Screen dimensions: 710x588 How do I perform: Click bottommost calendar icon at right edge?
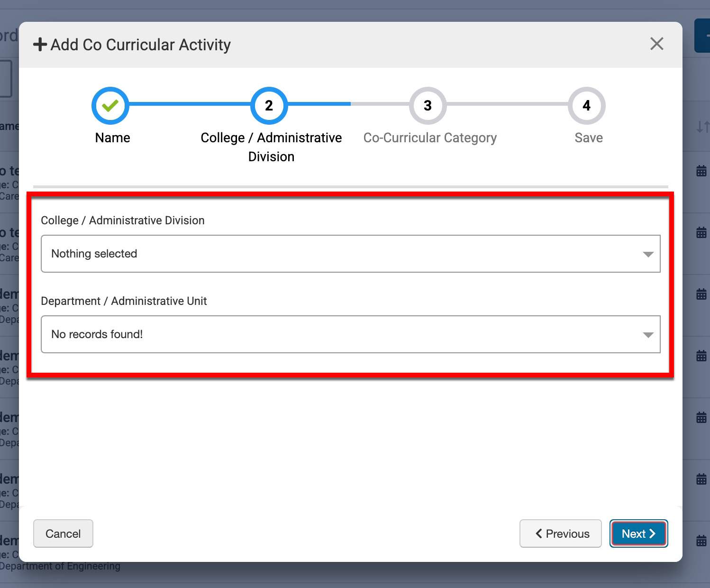[x=701, y=541]
